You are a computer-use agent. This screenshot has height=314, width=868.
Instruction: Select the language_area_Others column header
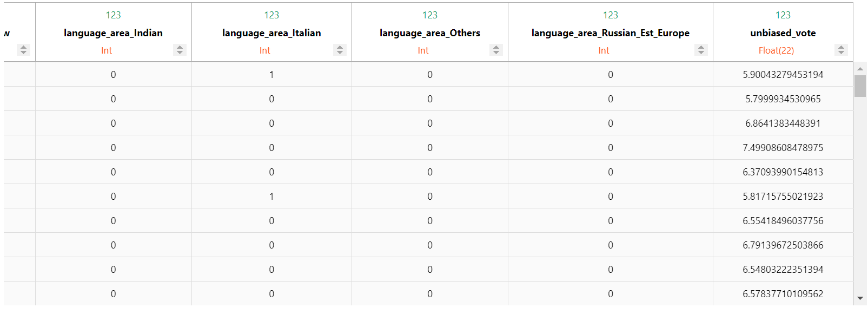tap(430, 33)
